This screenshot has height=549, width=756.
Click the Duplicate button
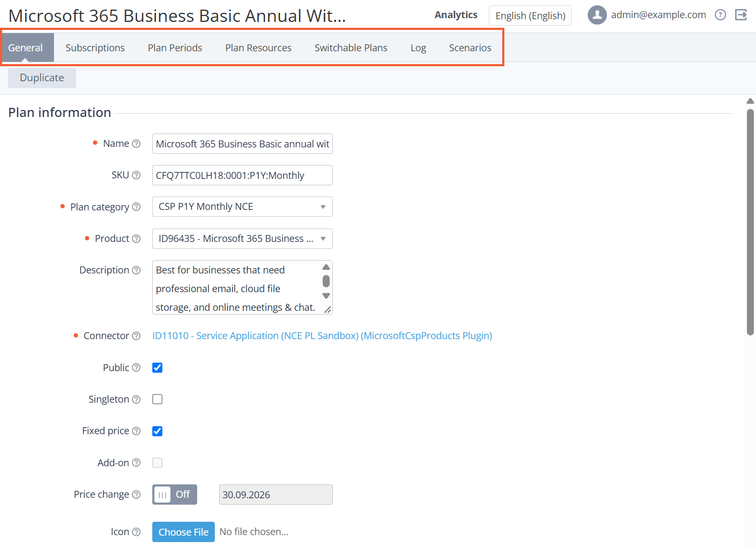42,77
